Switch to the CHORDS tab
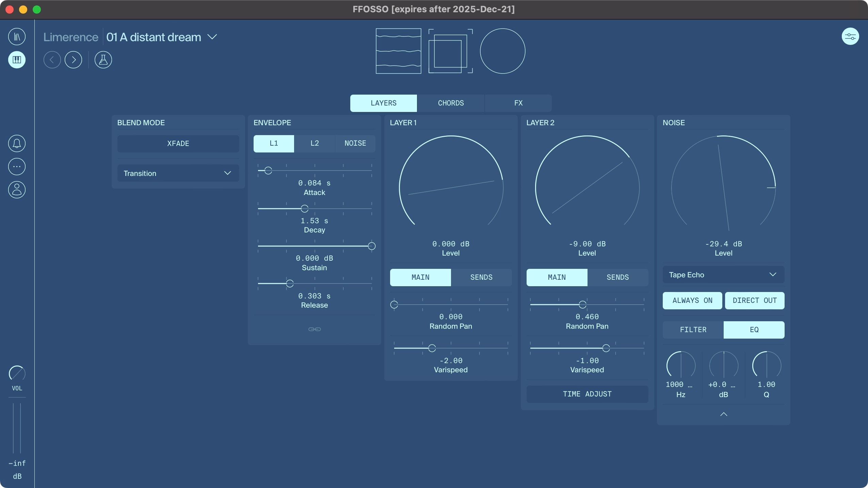The width and height of the screenshot is (868, 488). pyautogui.click(x=450, y=103)
